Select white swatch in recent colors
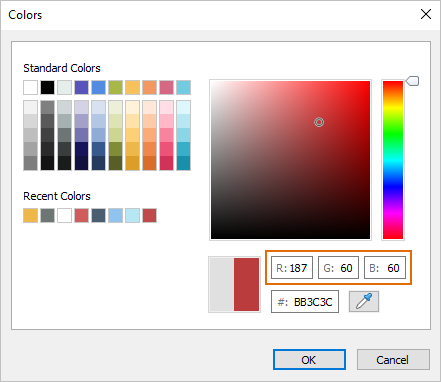This screenshot has height=382, width=441. (64, 215)
